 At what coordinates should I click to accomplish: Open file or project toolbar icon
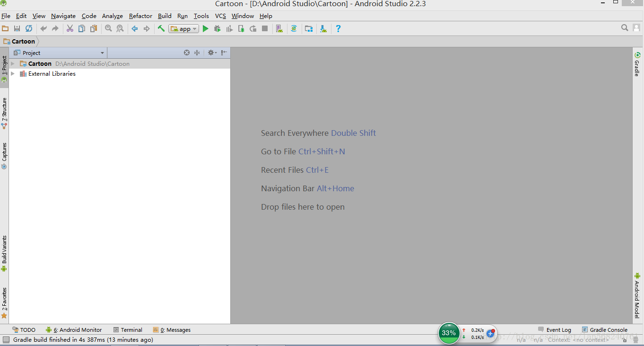pos(5,28)
